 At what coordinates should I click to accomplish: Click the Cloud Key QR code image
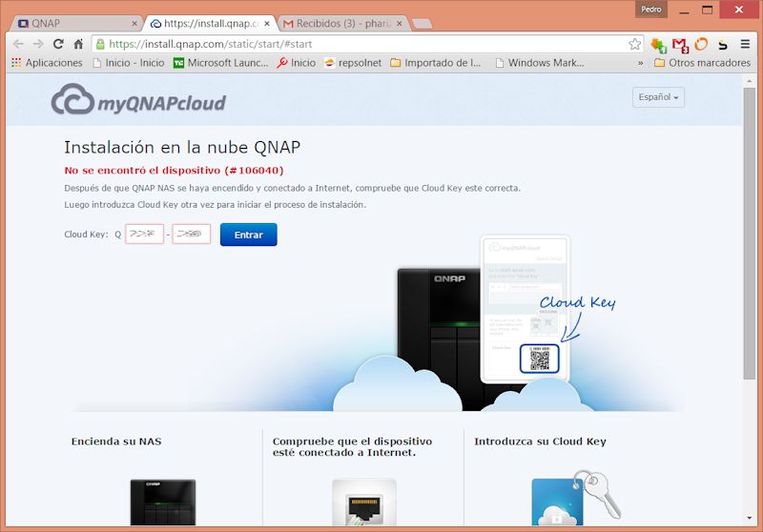coord(540,358)
